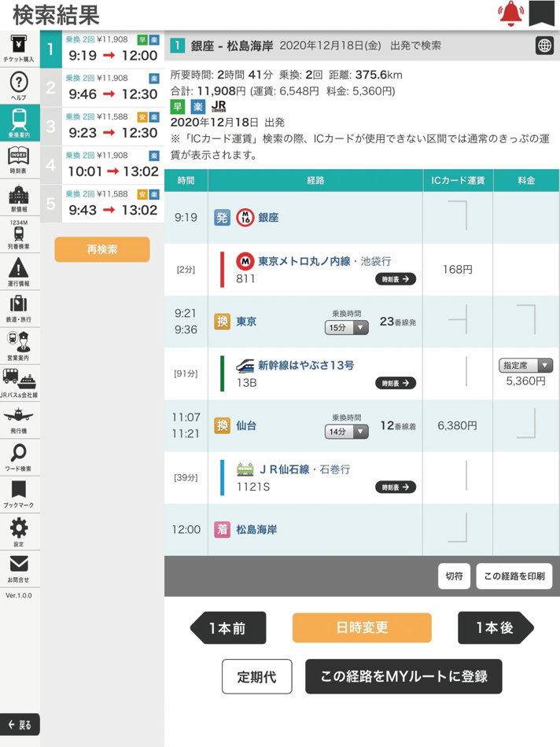Click the 新幹線はやぶさ13号 train name
Screen dimensions: 560x747
click(x=306, y=366)
